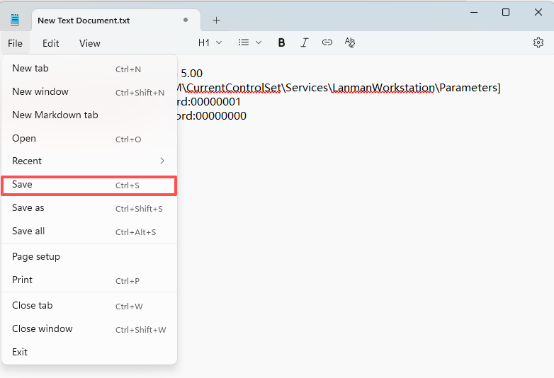
Task: Click the Notepad app icon
Action: 14,19
